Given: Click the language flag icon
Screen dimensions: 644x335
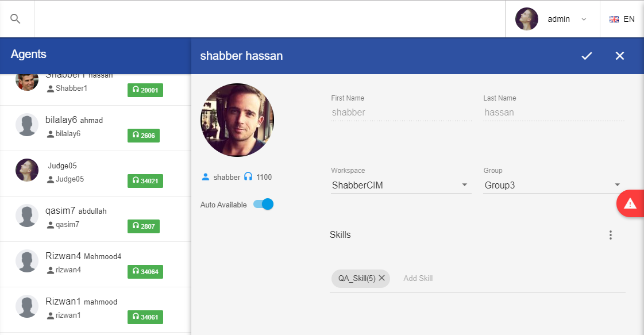Looking at the screenshot, I should pyautogui.click(x=614, y=19).
